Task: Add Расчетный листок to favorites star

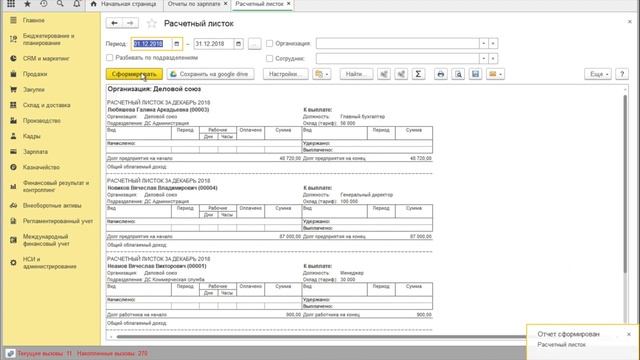Action: [x=151, y=24]
